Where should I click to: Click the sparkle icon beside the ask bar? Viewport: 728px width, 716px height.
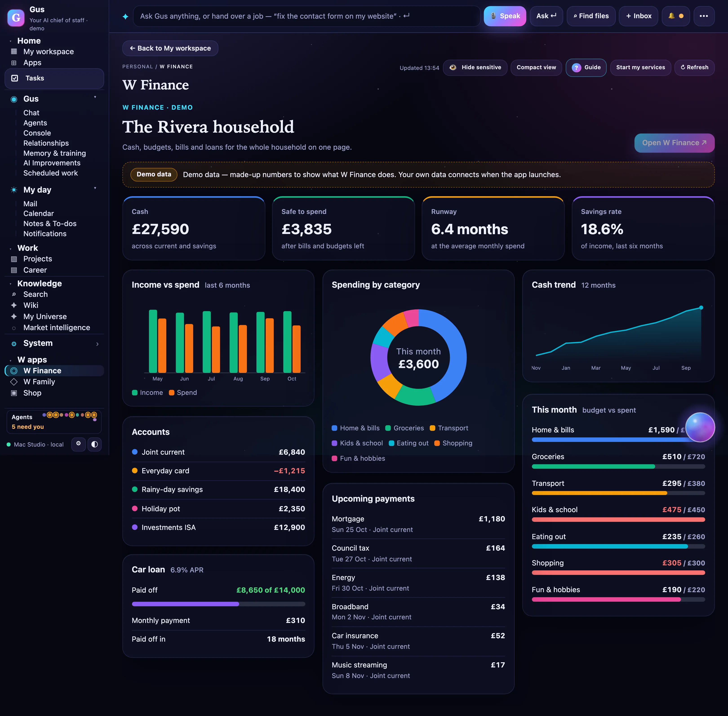pos(125,17)
